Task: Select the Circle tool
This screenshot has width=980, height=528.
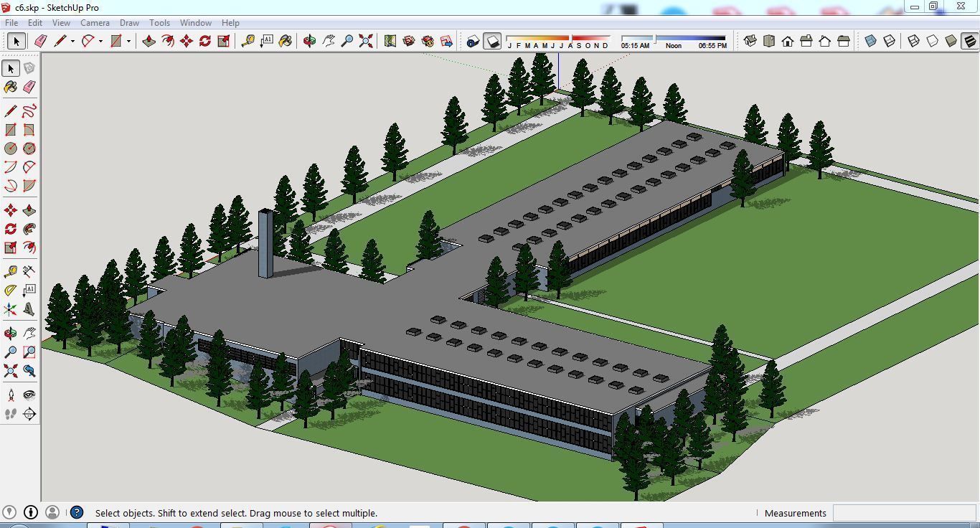Action: point(11,148)
